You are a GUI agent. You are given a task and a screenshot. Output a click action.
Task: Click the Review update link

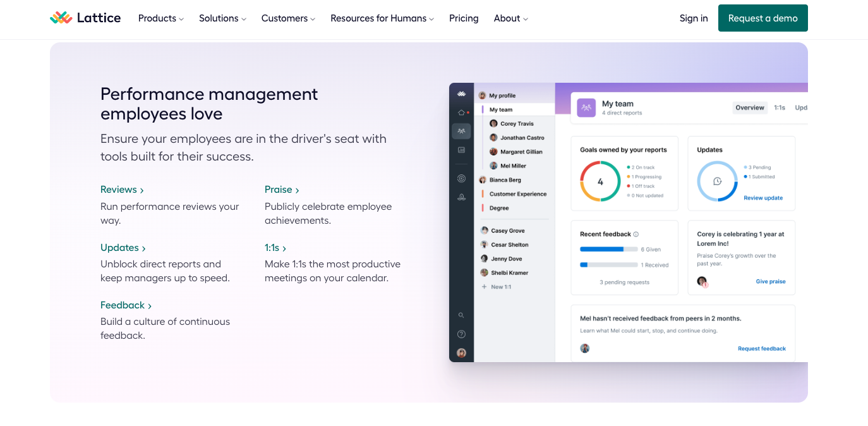tap(763, 198)
